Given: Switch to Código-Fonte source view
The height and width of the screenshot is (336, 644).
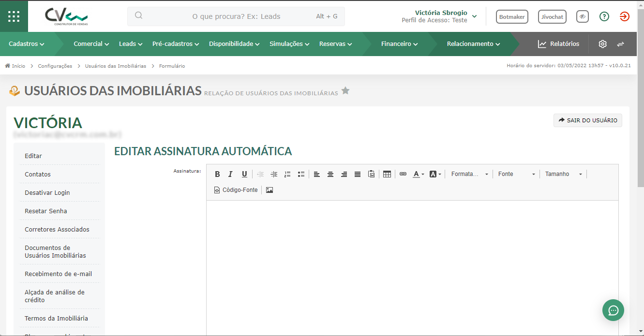Looking at the screenshot, I should tap(236, 190).
